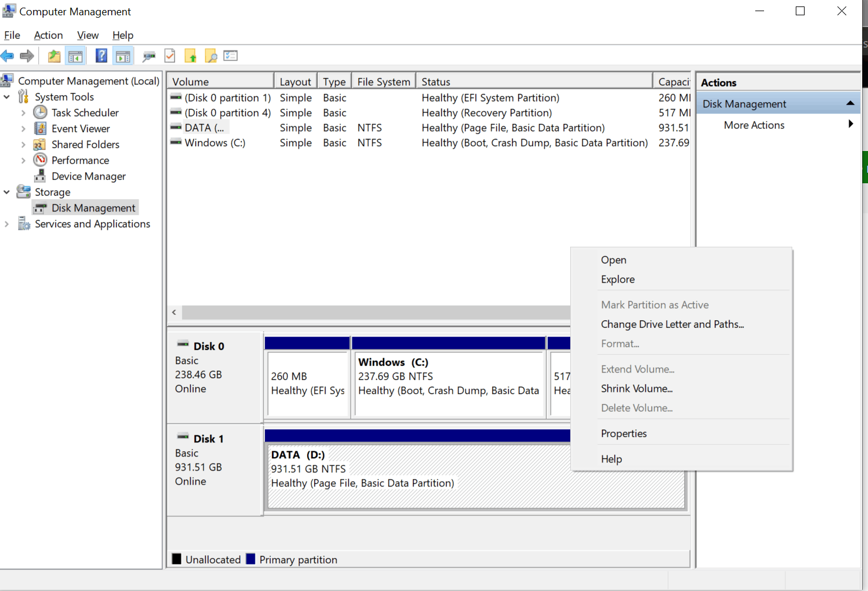Click the Storage icon in tree

click(23, 192)
